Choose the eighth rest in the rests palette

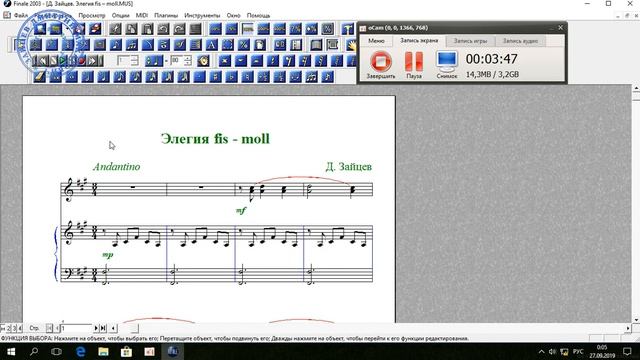pos(289,61)
